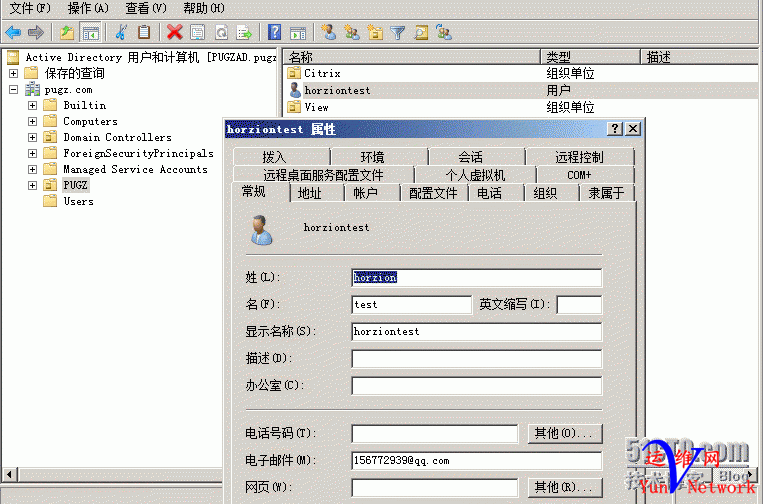Open the 文件(F) menu

pos(30,8)
